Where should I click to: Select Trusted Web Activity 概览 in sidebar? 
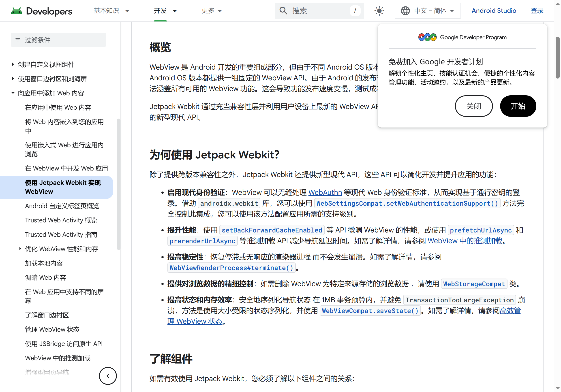(x=61, y=220)
